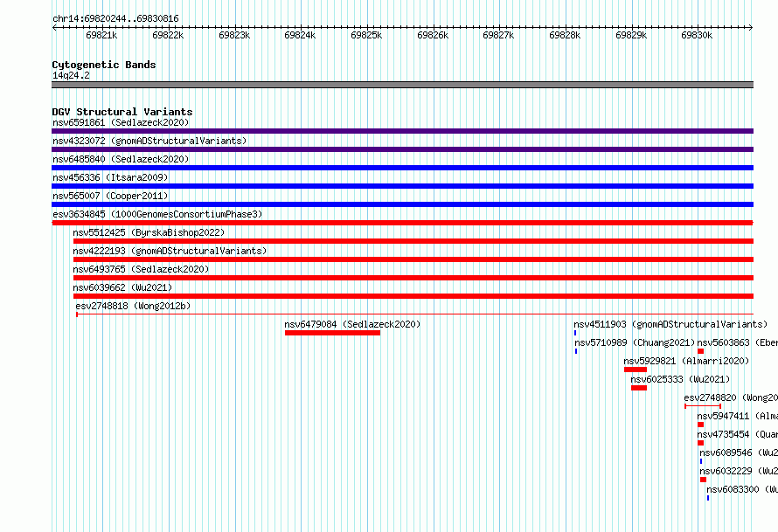Click the right arrow end of ruler
Screen dimensions: 778x532
click(751, 27)
